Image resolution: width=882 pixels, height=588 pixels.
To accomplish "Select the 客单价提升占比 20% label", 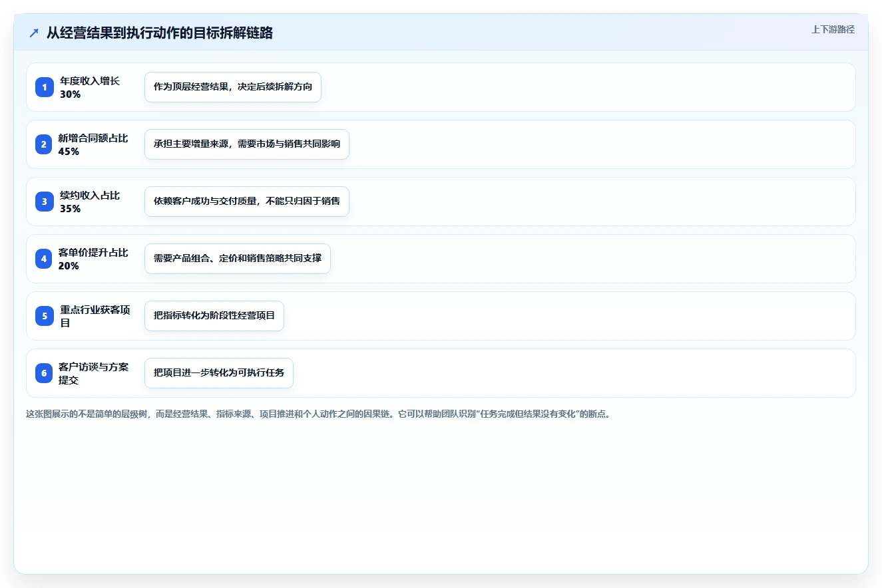I will pyautogui.click(x=94, y=259).
